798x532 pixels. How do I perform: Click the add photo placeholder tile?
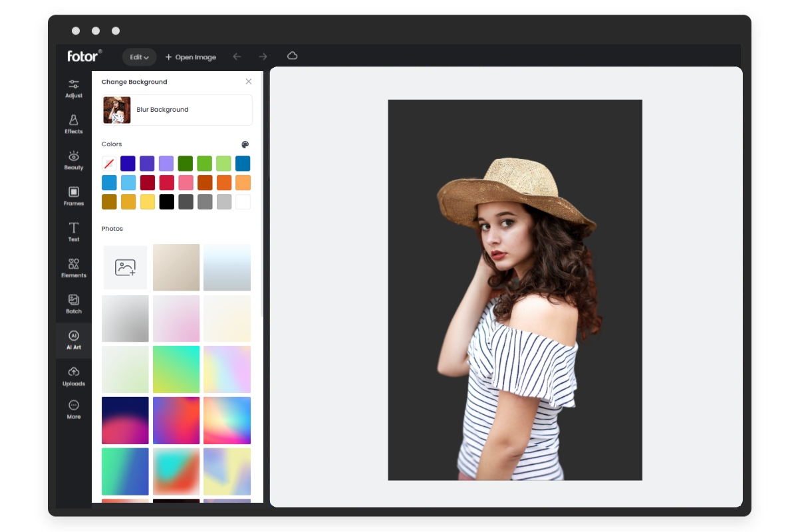tap(125, 267)
